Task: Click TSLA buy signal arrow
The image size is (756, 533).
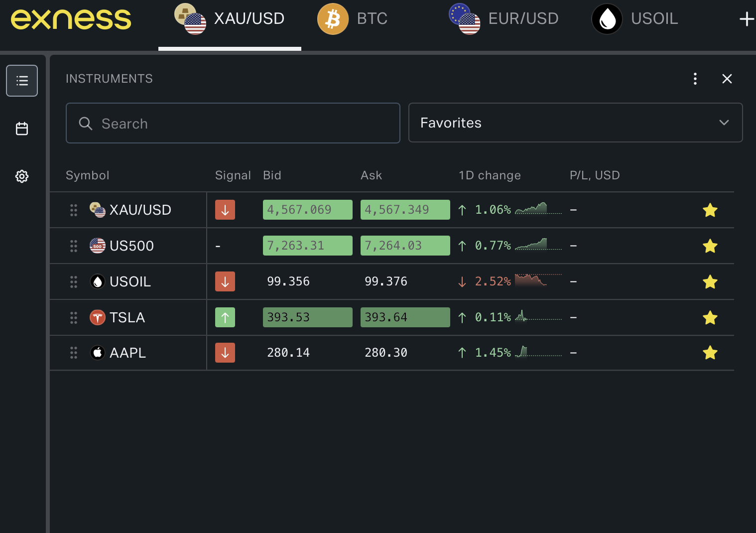Action: tap(225, 317)
